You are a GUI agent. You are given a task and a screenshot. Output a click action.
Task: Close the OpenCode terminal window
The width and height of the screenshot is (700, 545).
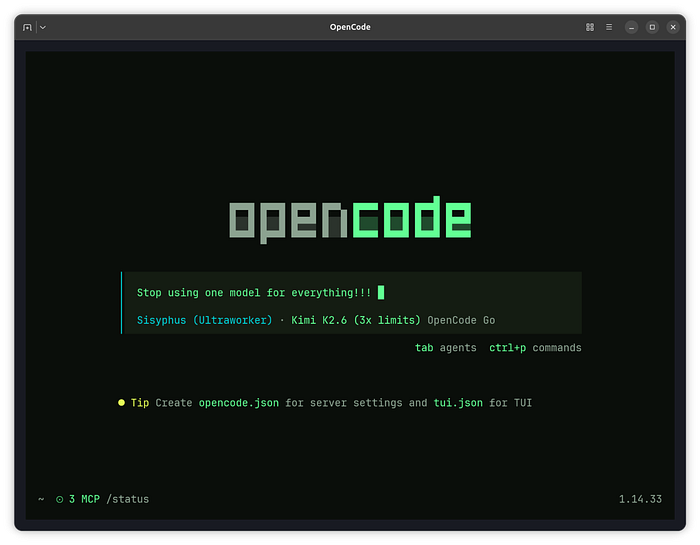(673, 27)
